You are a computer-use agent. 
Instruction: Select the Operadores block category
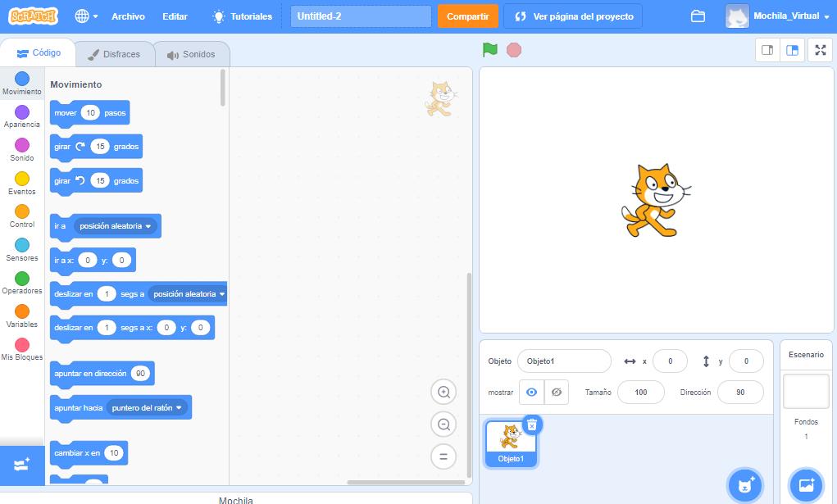(21, 279)
